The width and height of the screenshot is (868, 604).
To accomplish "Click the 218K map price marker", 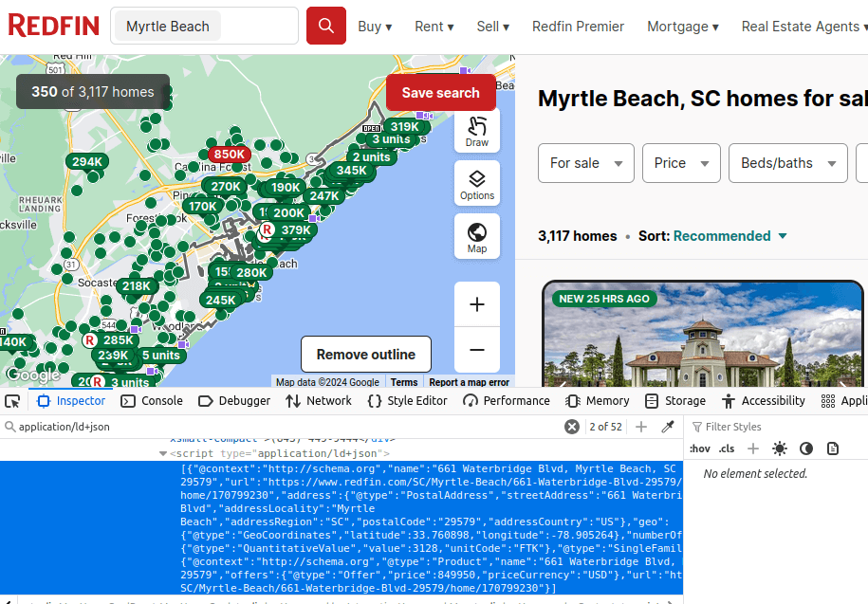I will click(137, 286).
